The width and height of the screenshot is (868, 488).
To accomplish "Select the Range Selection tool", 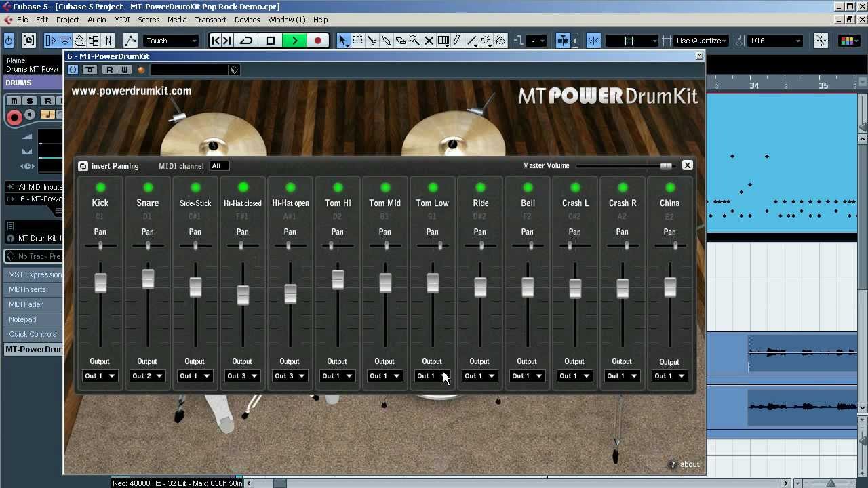I will coord(357,41).
